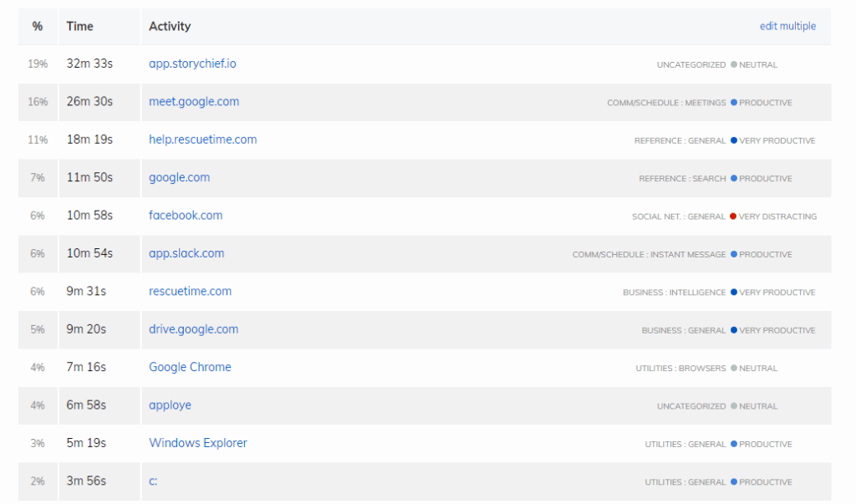The width and height of the screenshot is (856, 504).
Task: Click the % column header
Action: coord(38,26)
